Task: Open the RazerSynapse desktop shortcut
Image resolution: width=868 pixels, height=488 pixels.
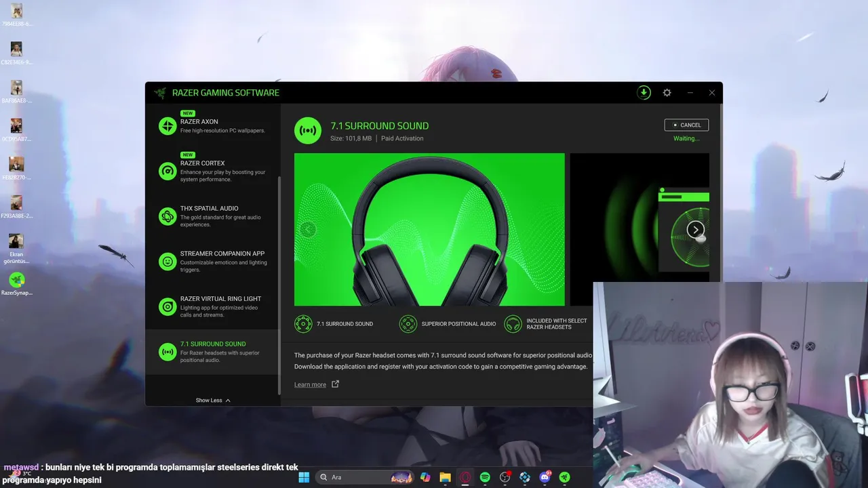Action: tap(17, 285)
